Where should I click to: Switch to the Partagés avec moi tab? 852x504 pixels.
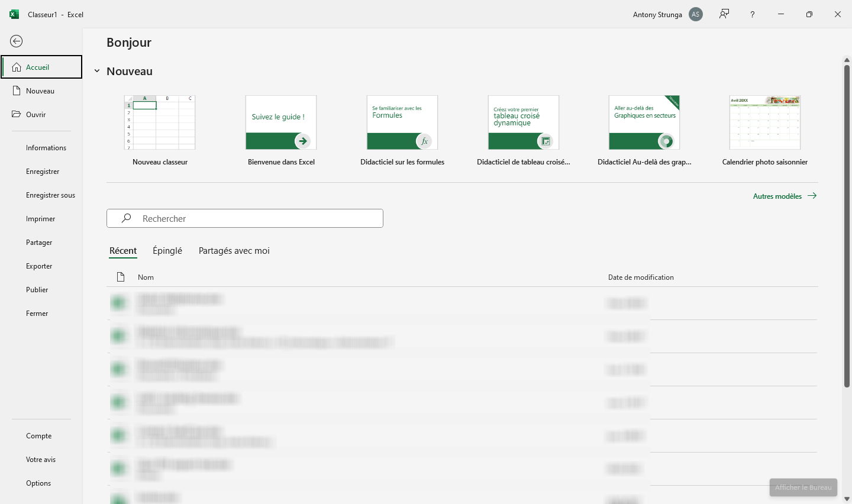point(234,251)
